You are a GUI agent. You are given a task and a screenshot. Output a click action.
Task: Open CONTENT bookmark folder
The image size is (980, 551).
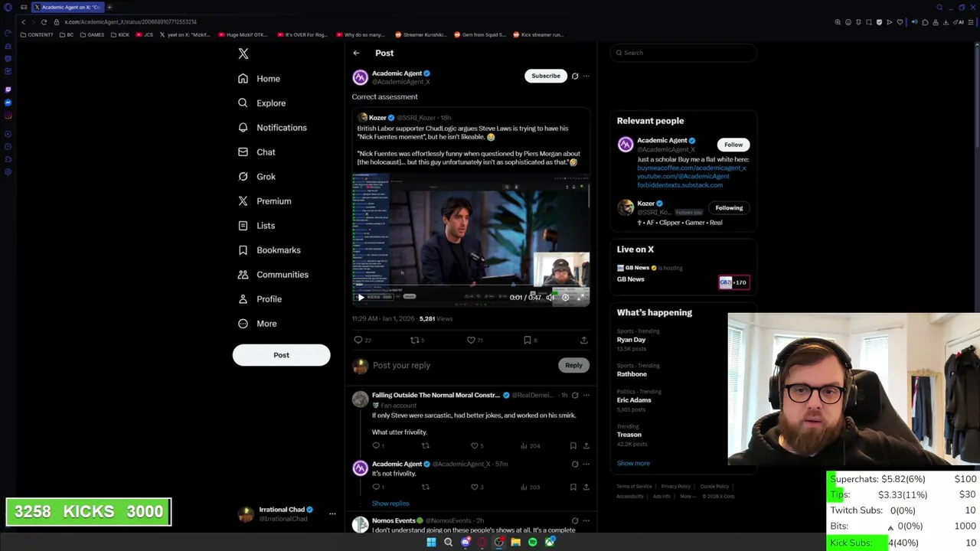(x=37, y=34)
